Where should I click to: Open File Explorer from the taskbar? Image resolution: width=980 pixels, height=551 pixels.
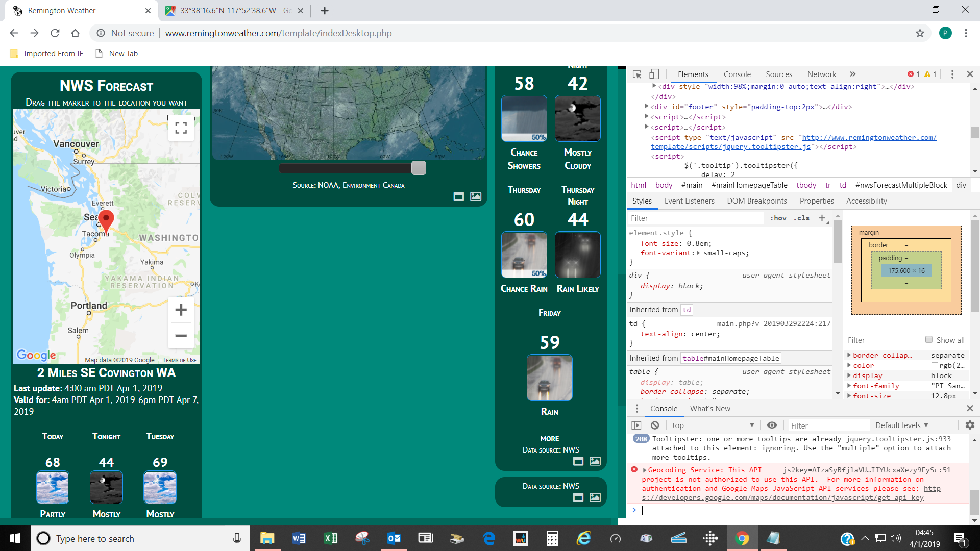(x=267, y=538)
